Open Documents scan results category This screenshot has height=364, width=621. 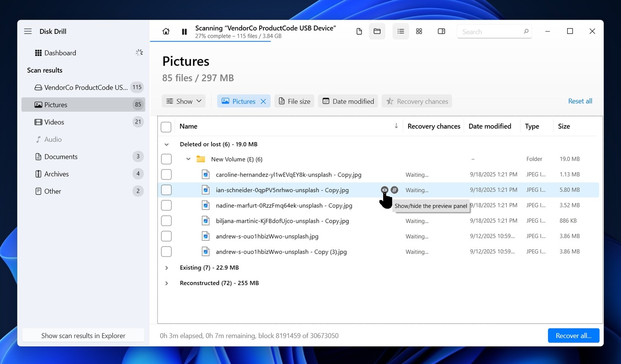(61, 157)
